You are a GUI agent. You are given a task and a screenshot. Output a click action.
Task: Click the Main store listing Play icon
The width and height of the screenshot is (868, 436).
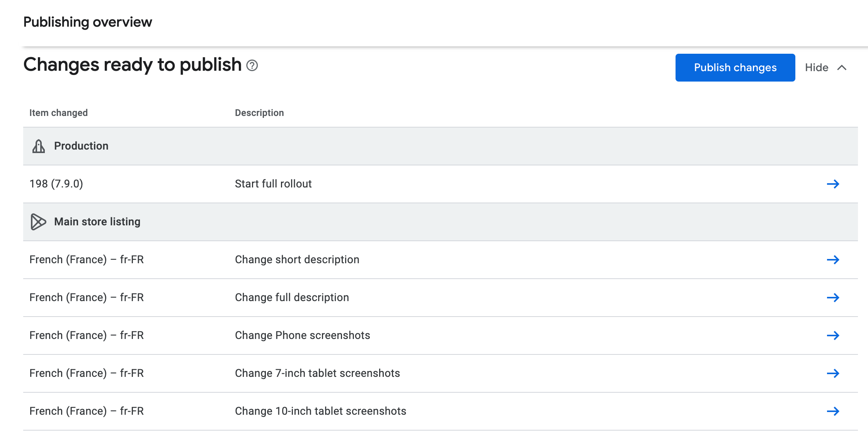38,222
